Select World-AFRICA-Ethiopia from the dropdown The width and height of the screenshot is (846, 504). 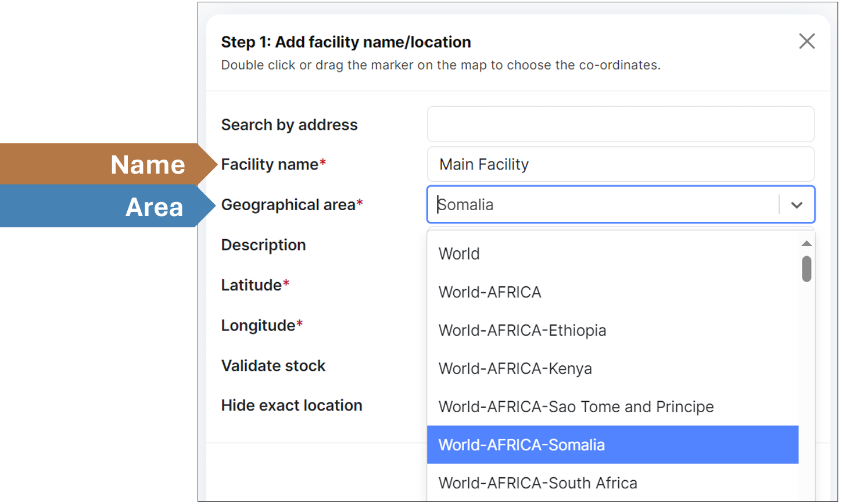[522, 330]
